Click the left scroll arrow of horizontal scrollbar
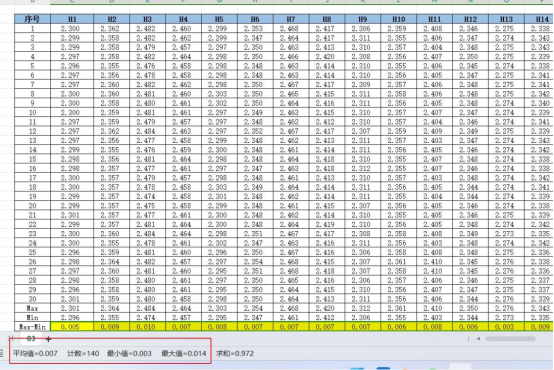 click(478, 339)
